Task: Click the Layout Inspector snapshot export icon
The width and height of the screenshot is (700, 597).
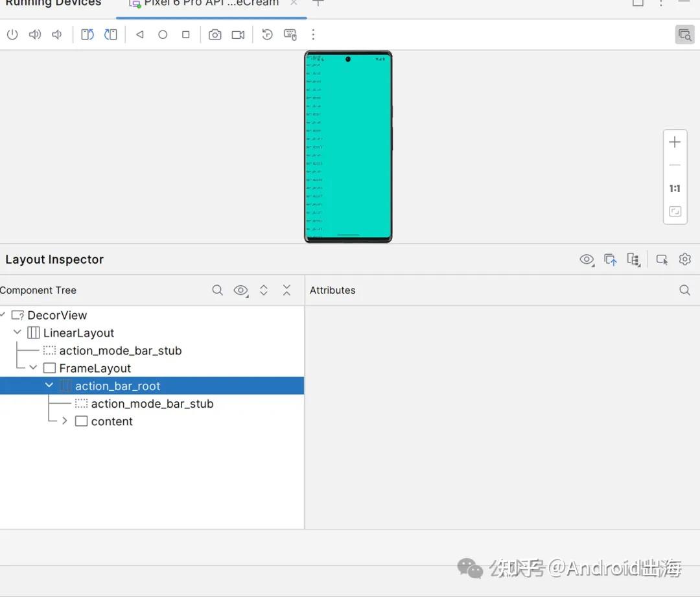Action: tap(610, 259)
